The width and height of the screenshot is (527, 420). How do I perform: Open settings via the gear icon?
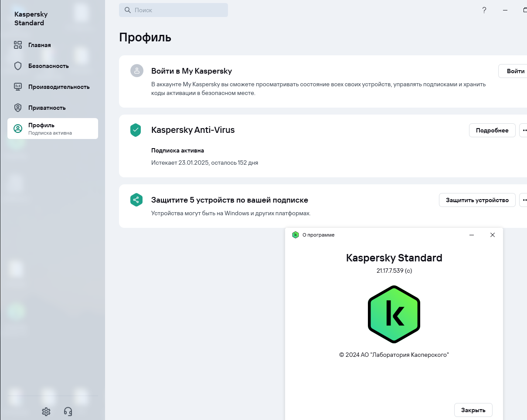46,411
